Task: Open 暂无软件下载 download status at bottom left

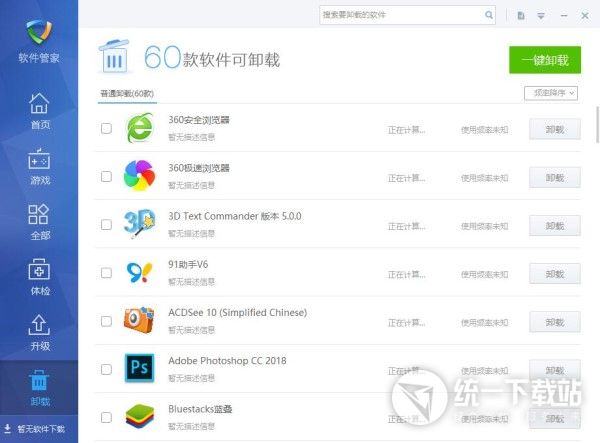Action: coord(39,430)
